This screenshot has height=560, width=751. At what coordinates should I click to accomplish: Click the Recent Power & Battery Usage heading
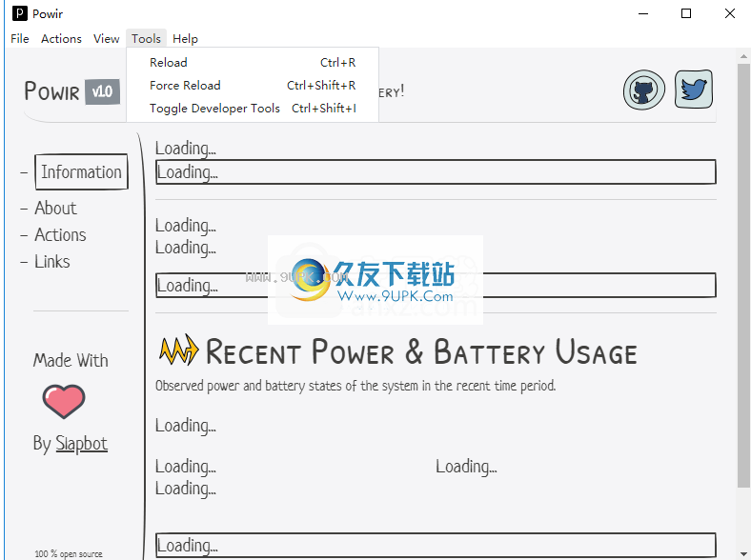tap(421, 351)
